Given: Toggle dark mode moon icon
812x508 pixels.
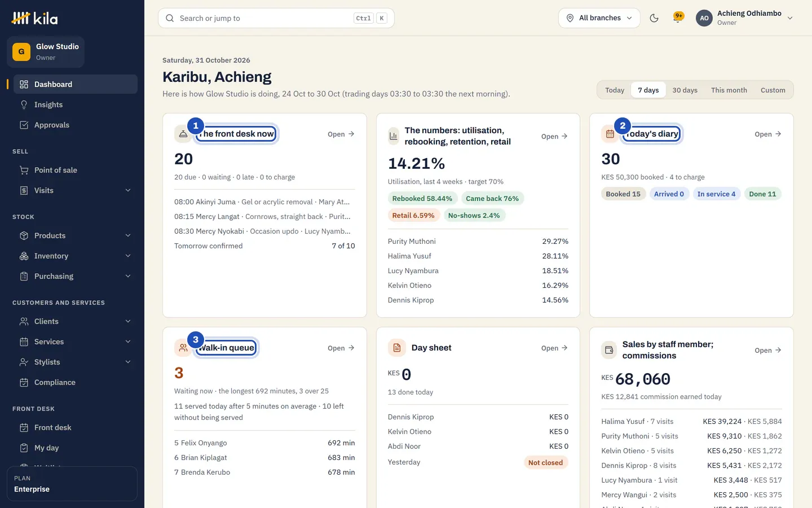Looking at the screenshot, I should (654, 18).
